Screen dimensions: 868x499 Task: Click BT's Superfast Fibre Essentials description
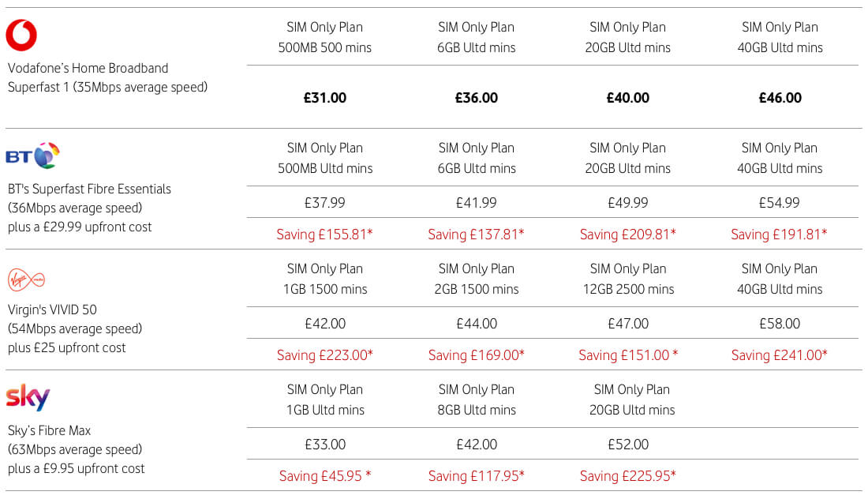click(x=89, y=208)
